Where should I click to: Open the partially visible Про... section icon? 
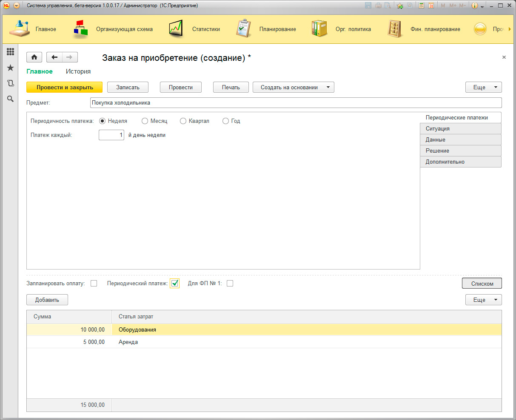click(x=480, y=29)
